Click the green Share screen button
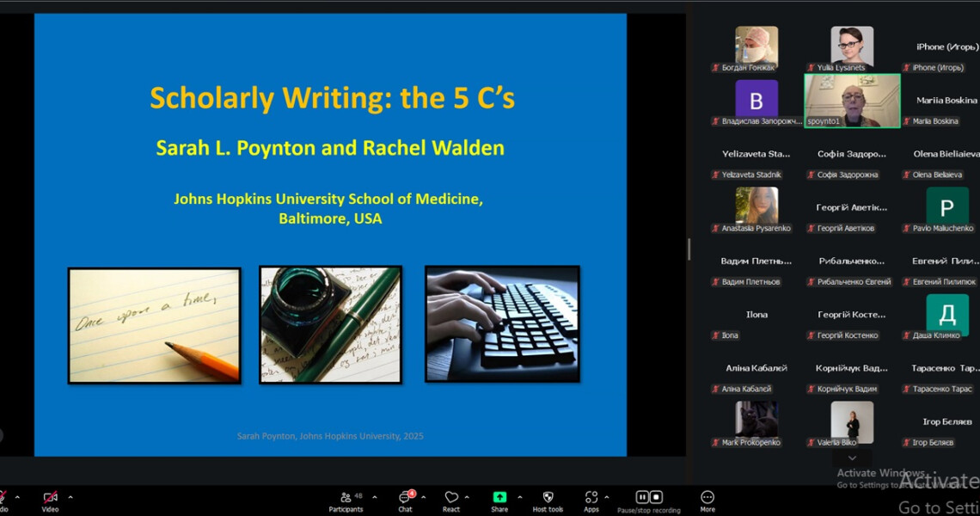 [499, 498]
